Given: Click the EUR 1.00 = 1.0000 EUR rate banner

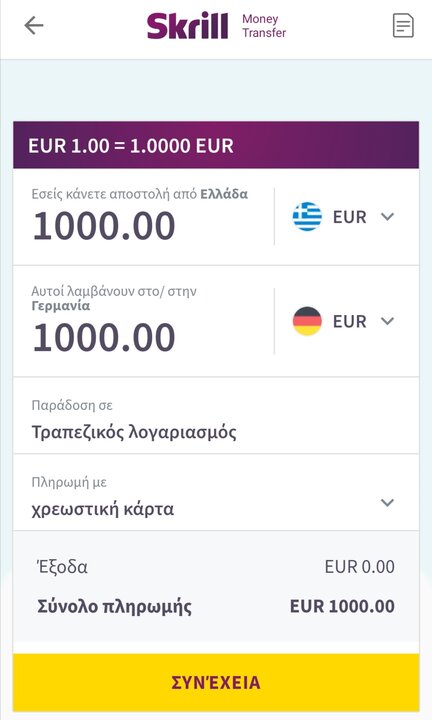Looking at the screenshot, I should [x=216, y=146].
